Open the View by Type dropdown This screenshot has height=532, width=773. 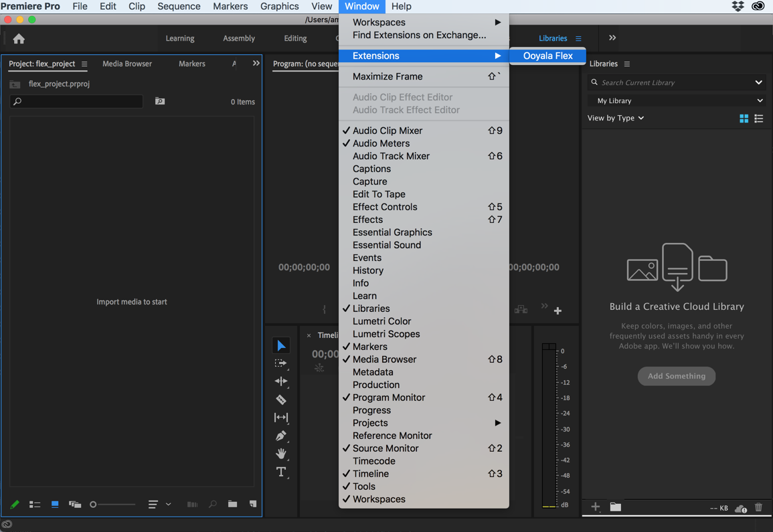tap(616, 118)
